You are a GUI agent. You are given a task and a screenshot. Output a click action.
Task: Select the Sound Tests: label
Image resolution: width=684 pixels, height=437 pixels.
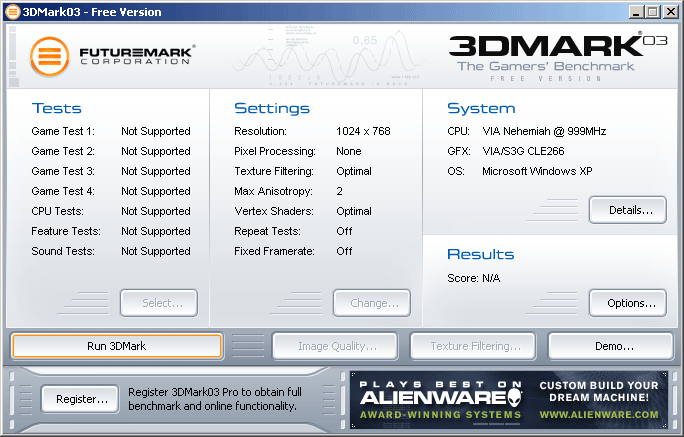(x=63, y=251)
